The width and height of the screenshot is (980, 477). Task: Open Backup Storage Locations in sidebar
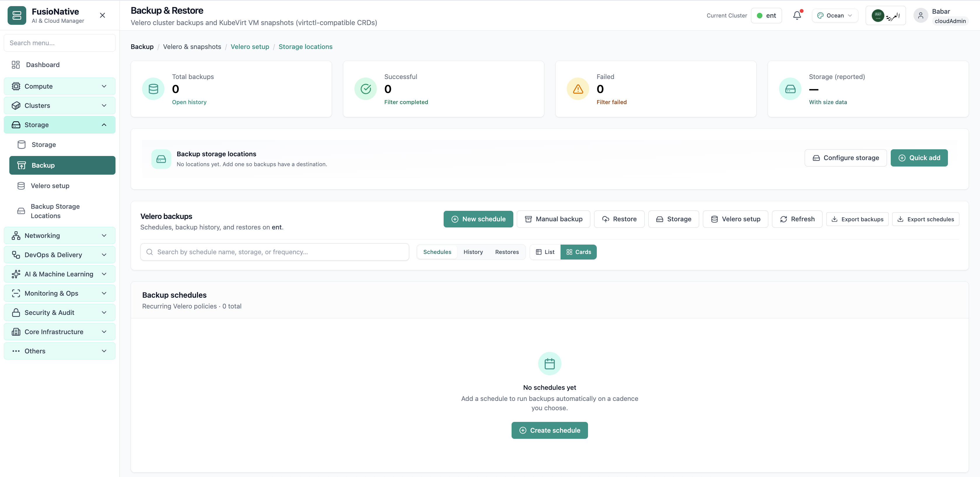click(x=62, y=211)
